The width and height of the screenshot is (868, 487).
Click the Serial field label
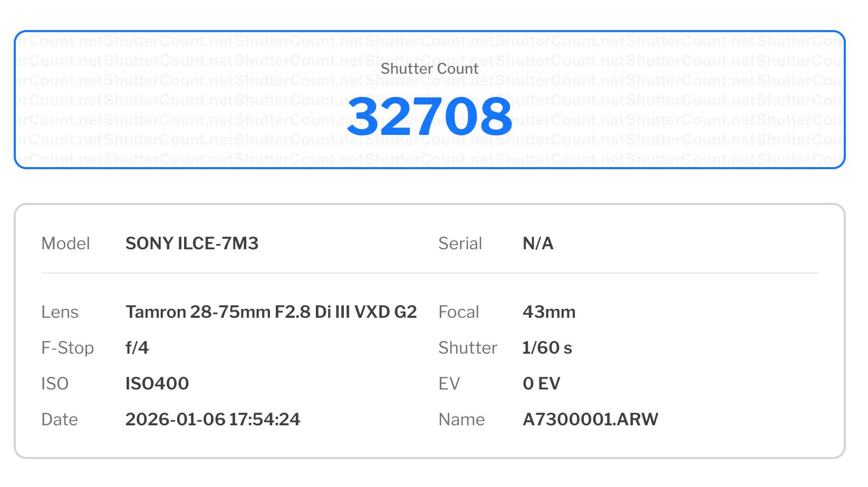pyautogui.click(x=460, y=244)
